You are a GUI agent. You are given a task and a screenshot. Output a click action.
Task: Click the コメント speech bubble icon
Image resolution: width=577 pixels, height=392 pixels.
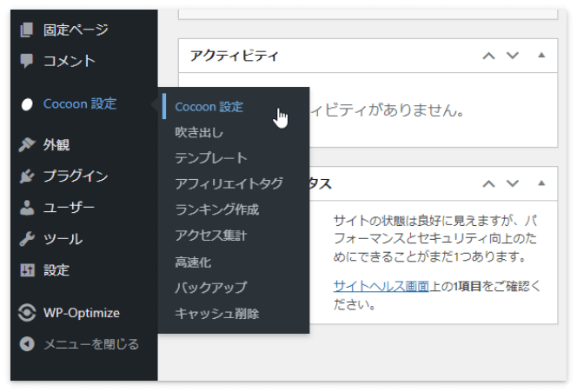click(26, 61)
